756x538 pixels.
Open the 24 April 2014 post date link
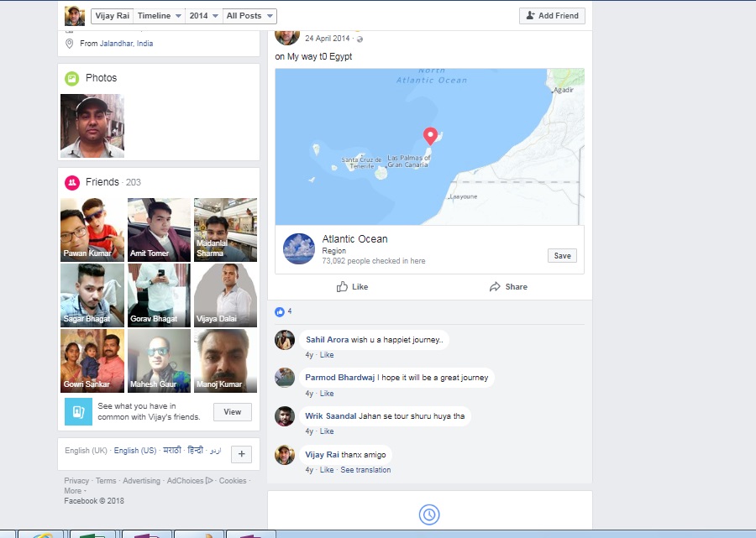[328, 39]
